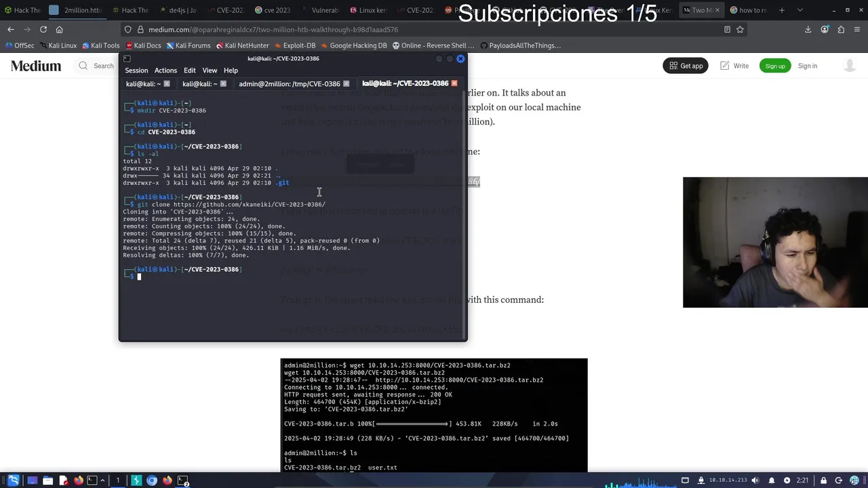868x488 pixels.
Task: Click the clock showing 2:21
Action: coord(802,481)
